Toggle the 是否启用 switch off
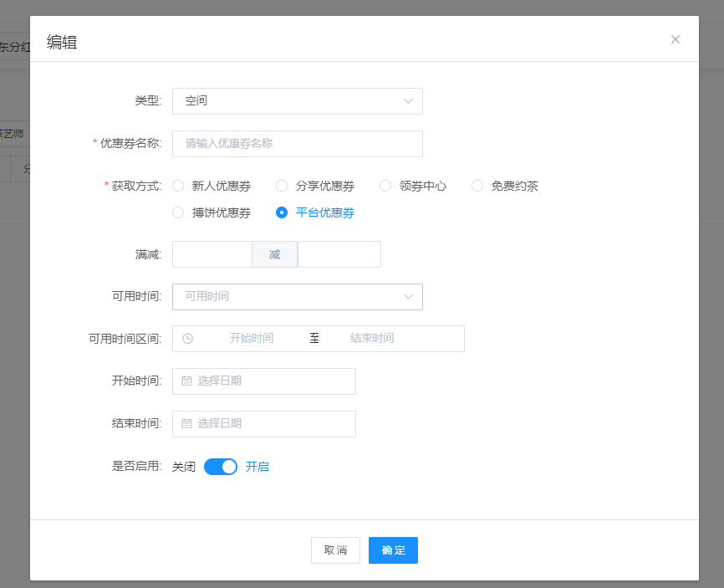 click(x=221, y=467)
